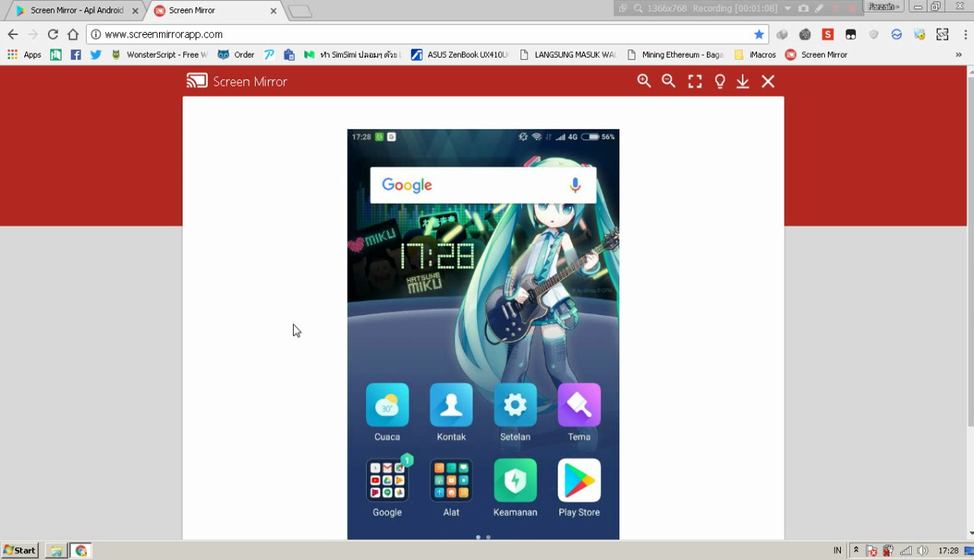Open the Twitter bookmark
Image resolution: width=974 pixels, height=560 pixels.
point(95,55)
